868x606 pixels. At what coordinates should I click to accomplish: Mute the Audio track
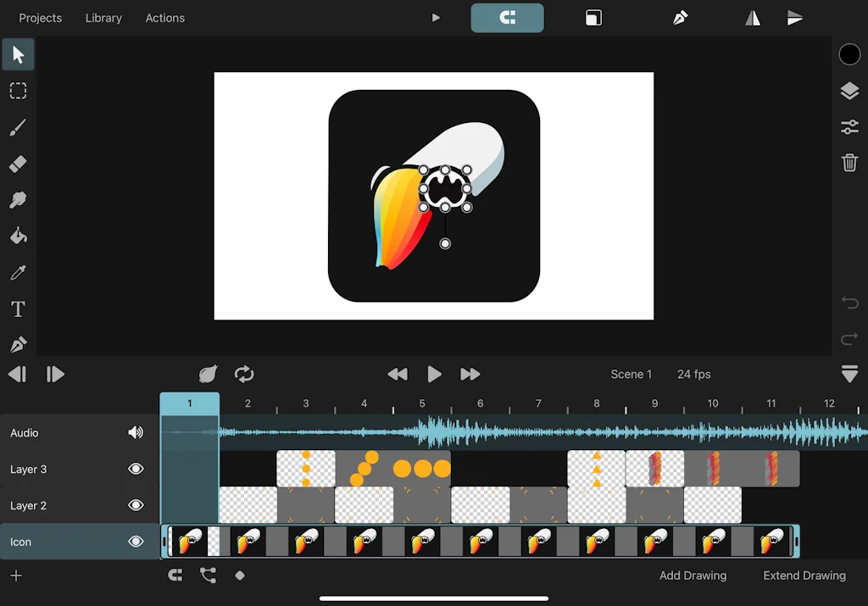coord(136,432)
